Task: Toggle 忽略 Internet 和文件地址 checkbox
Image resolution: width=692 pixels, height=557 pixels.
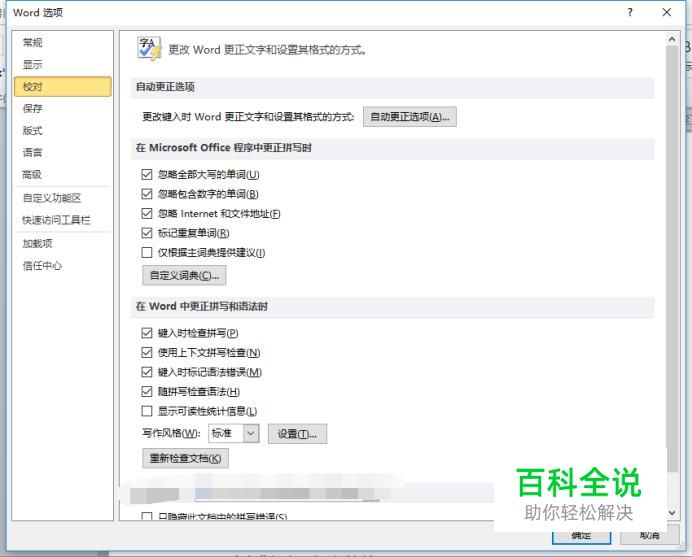Action: coord(147,214)
